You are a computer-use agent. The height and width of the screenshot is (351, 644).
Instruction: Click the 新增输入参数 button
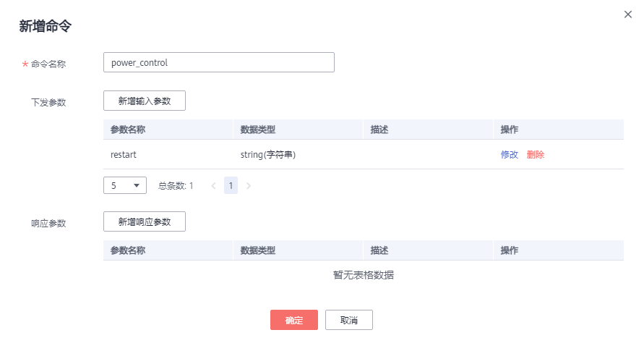pos(145,101)
